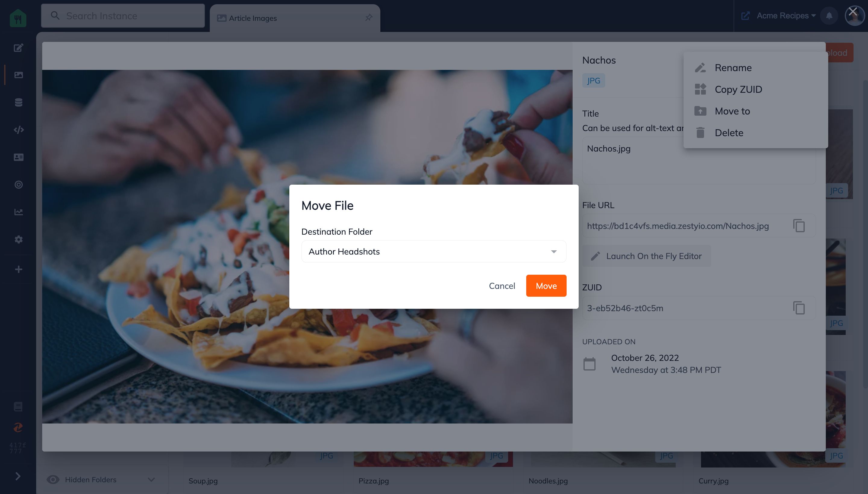Toggle the notifications bell icon

click(829, 15)
